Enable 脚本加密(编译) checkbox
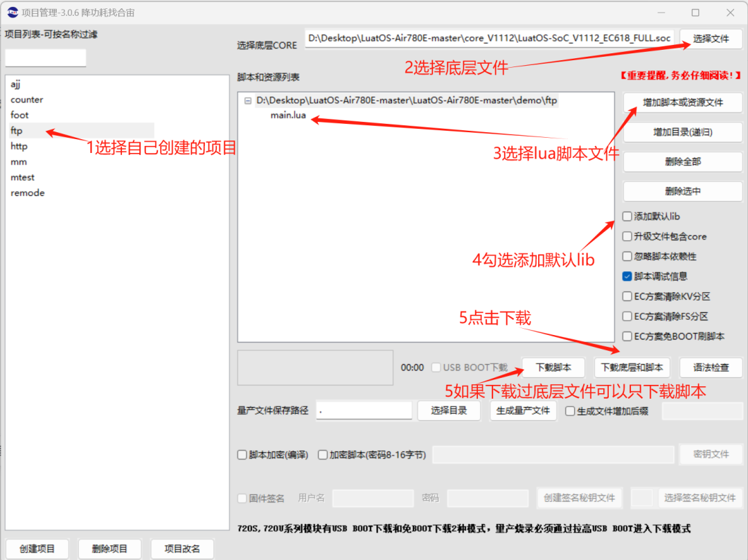The width and height of the screenshot is (748, 560). pyautogui.click(x=242, y=455)
